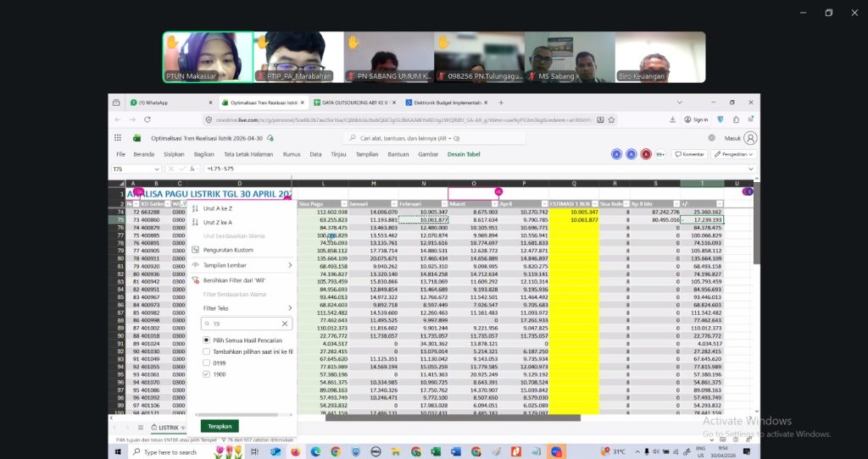The height and width of the screenshot is (459, 868).
Task: Apply the filter with Terapkan button
Action: (220, 426)
